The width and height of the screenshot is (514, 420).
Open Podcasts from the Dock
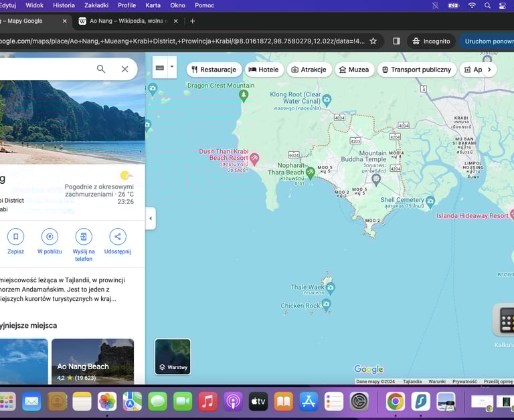coord(233,401)
